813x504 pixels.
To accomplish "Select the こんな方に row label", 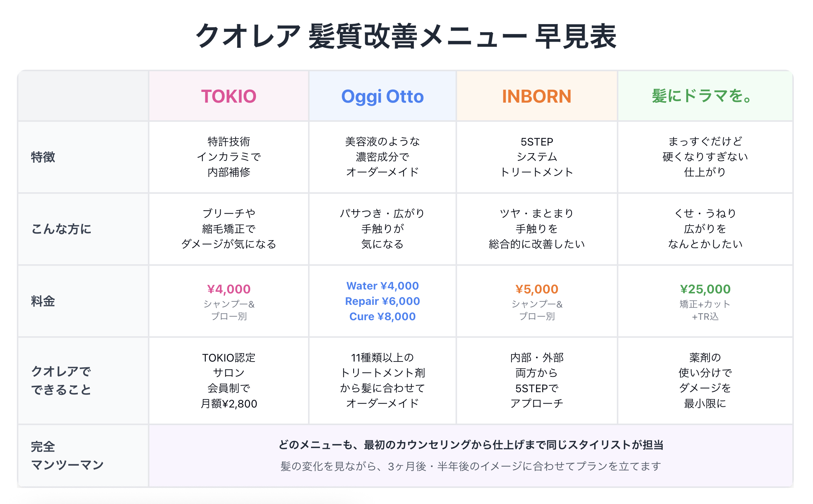I will tap(61, 229).
